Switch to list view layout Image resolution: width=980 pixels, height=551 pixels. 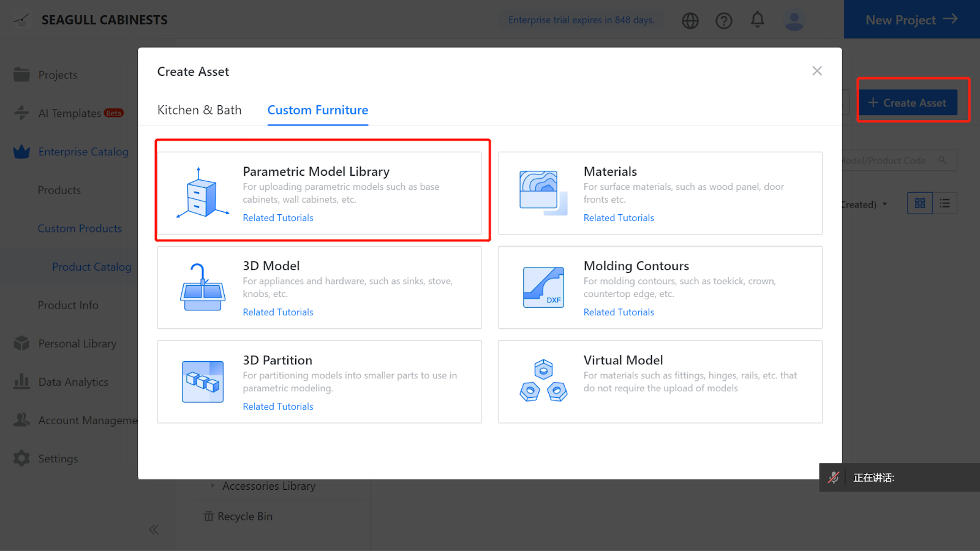click(944, 203)
